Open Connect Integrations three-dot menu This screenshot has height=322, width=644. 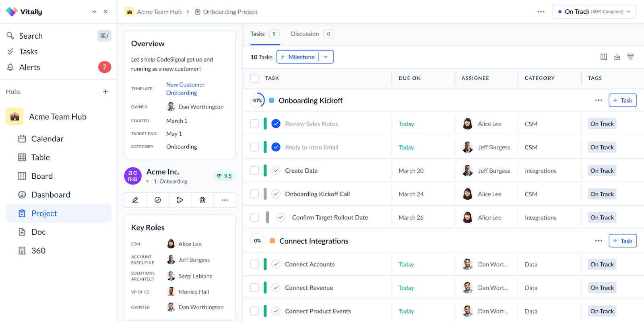599,241
